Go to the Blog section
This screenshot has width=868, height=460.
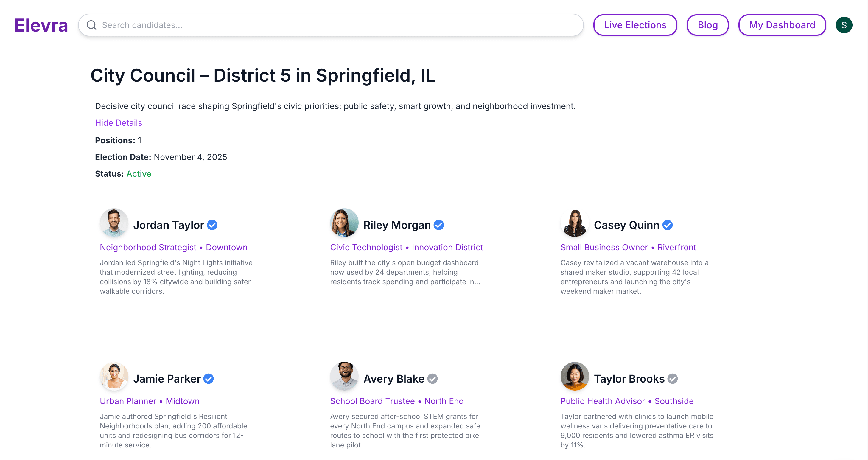[707, 25]
